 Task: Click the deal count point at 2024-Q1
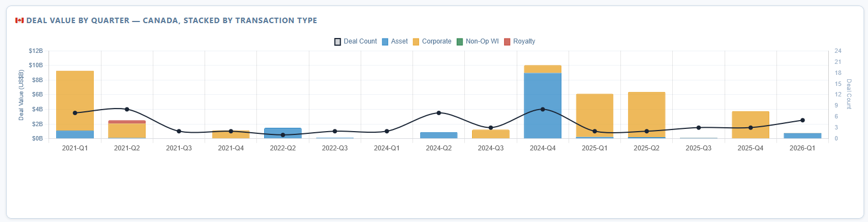[x=387, y=131]
